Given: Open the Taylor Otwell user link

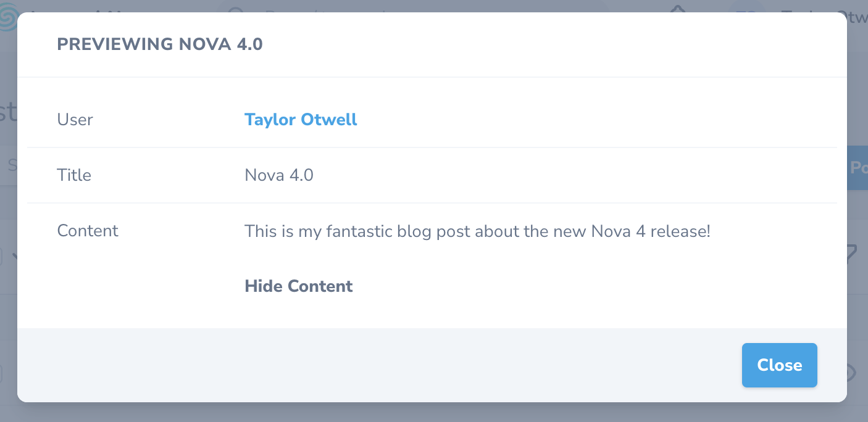Looking at the screenshot, I should 301,120.
